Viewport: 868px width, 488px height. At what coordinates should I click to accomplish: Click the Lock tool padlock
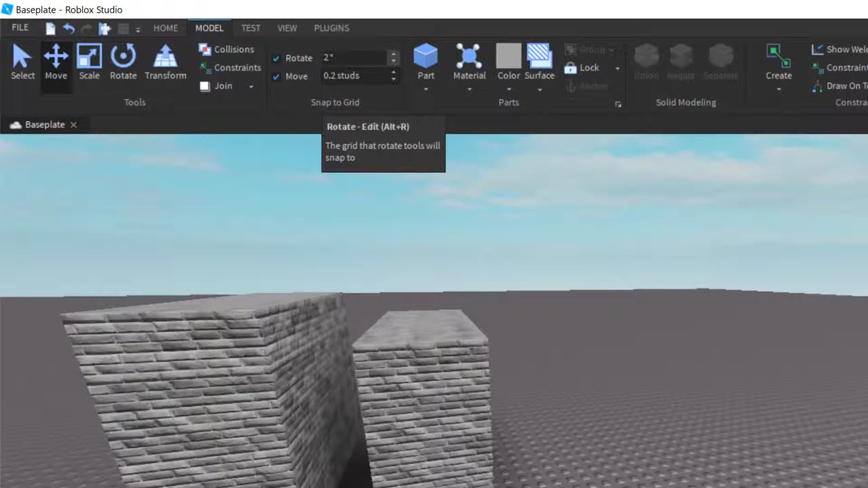tap(570, 68)
